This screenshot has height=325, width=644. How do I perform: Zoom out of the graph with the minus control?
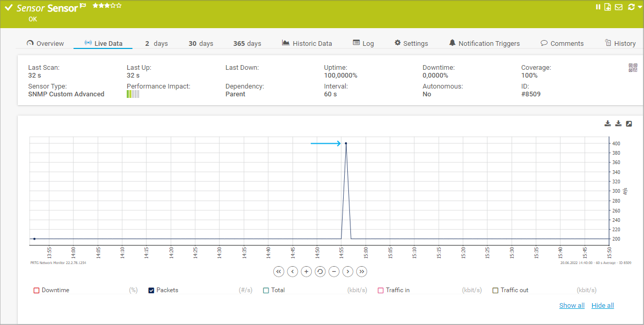point(334,271)
